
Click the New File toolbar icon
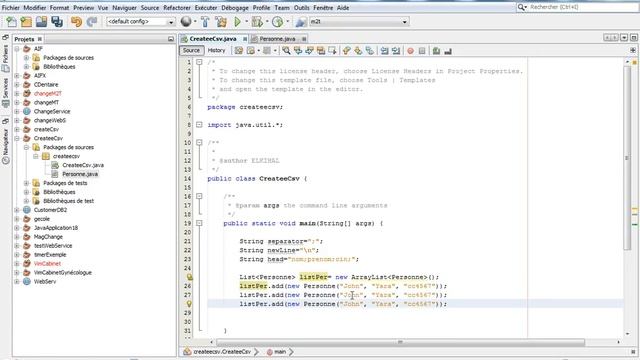coord(11,22)
